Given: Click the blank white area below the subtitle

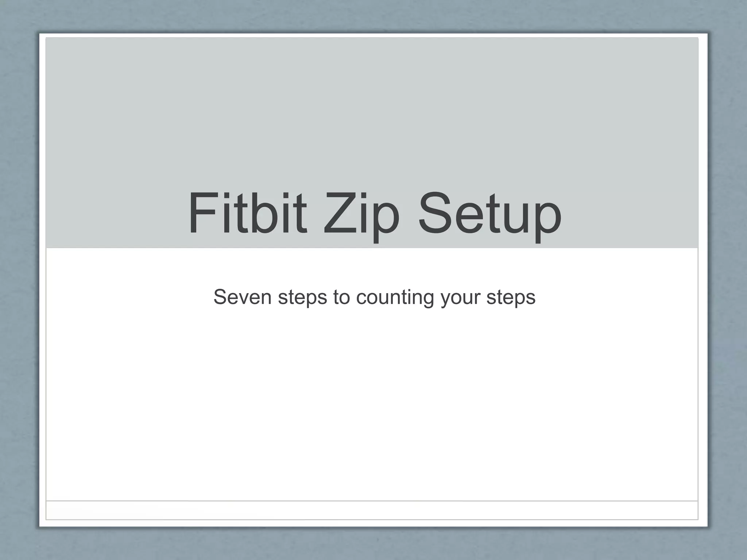Looking at the screenshot, I should [x=372, y=401].
